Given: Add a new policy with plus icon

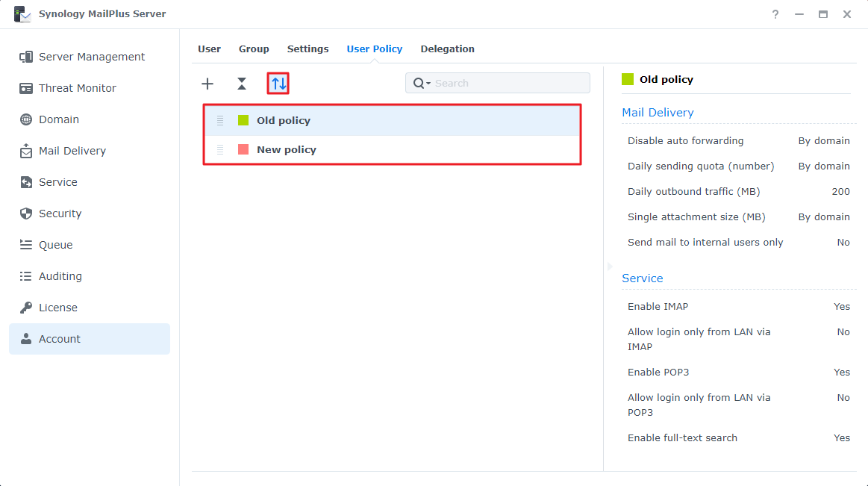Looking at the screenshot, I should (207, 84).
